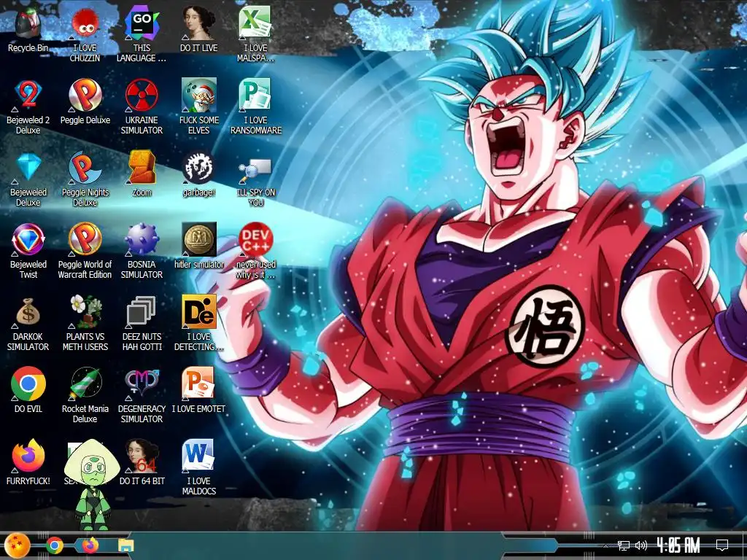
Task: Click the Dev C++ 'never used' icon
Action: click(255, 239)
